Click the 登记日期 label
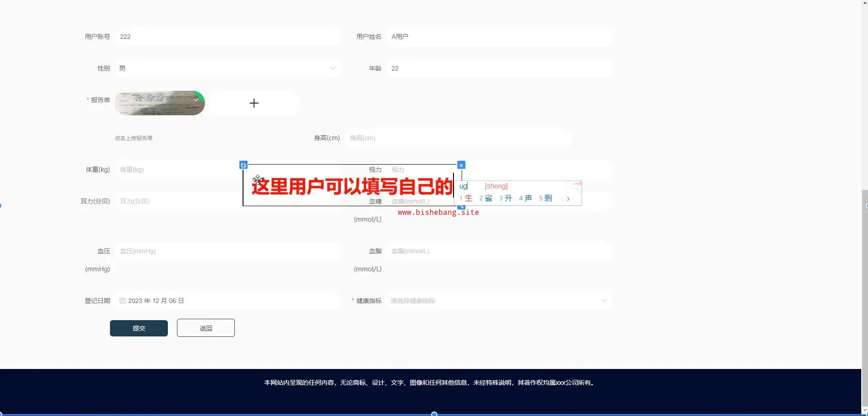 click(x=97, y=301)
